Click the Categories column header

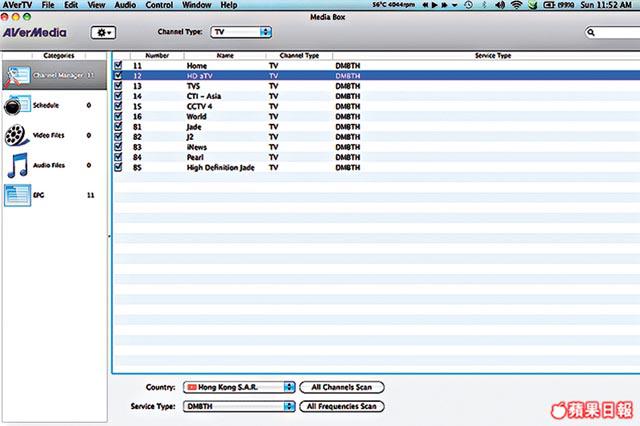click(58, 55)
